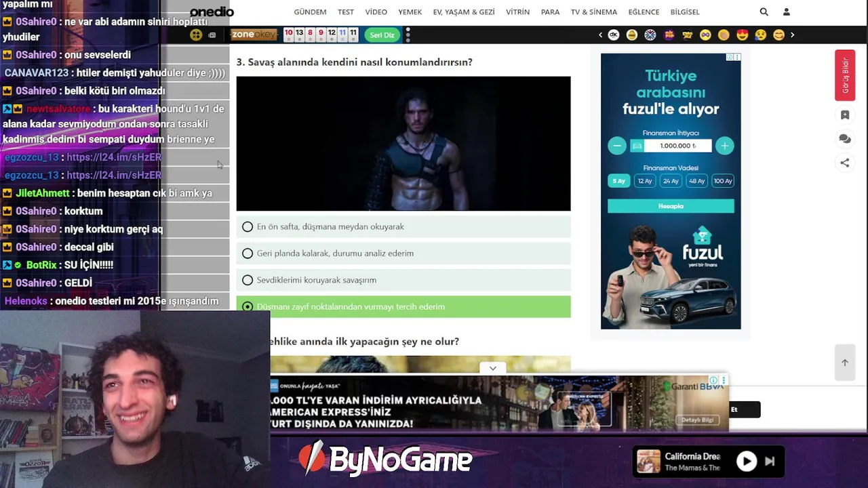The height and width of the screenshot is (488, 868).
Task: Click the red Görüş Bildir feedback tab
Action: click(x=845, y=75)
